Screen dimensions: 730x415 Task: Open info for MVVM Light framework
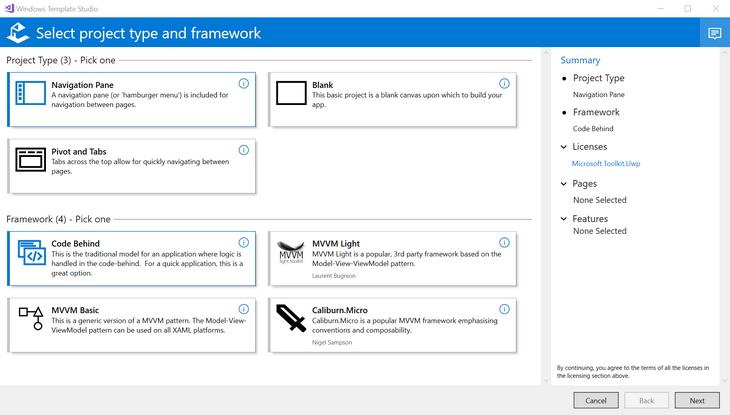tap(504, 242)
